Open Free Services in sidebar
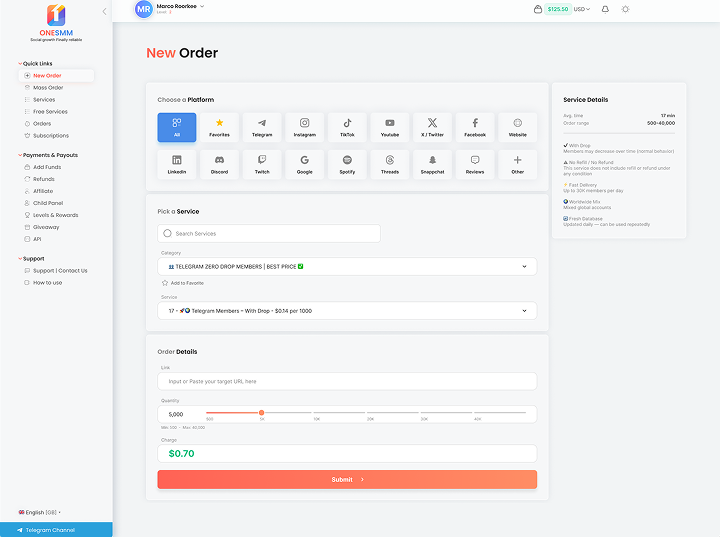 [46, 112]
